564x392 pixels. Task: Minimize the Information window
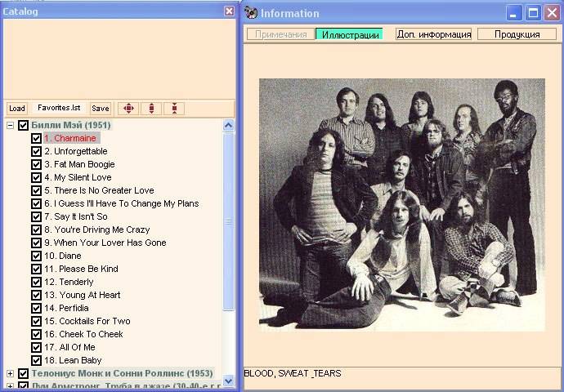click(513, 13)
